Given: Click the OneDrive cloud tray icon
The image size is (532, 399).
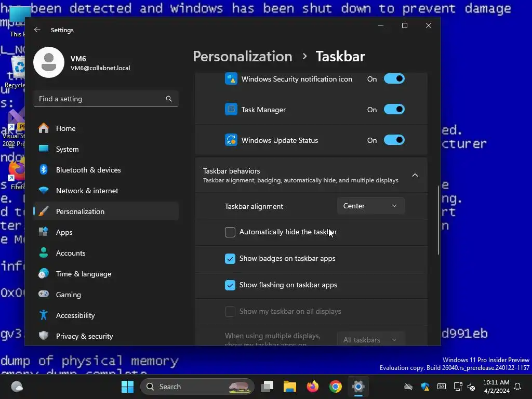Looking at the screenshot, I should [x=408, y=387].
